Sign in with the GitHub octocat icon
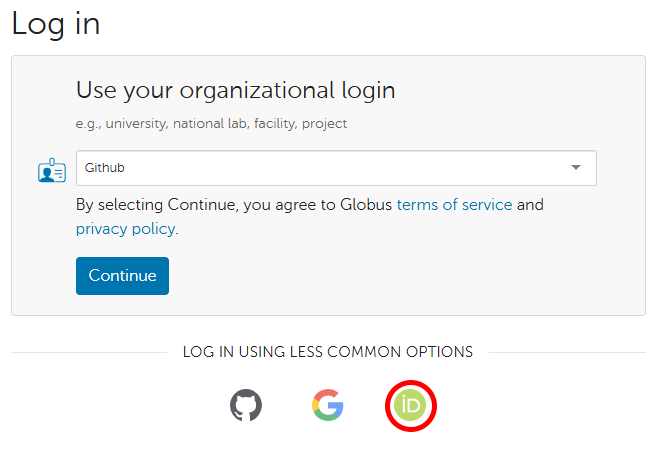This screenshot has width=662, height=455. point(246,405)
